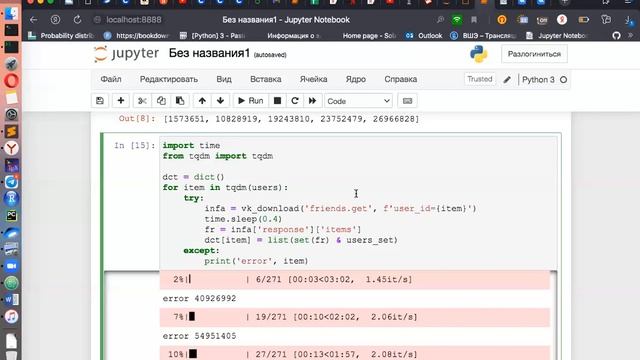The height and width of the screenshot is (360, 640).
Task: Click the Jupyter logo
Action: click(126, 53)
